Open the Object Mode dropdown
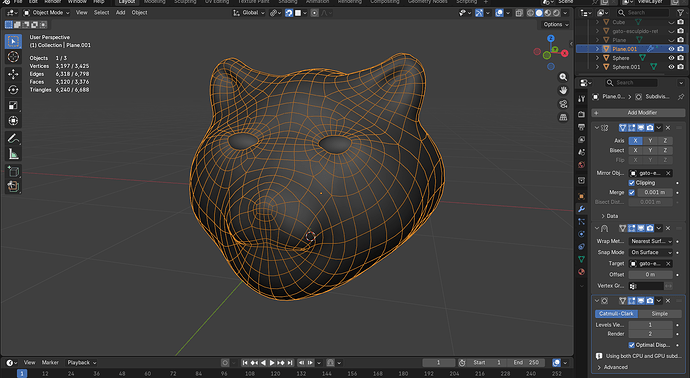The width and height of the screenshot is (690, 378). coord(46,13)
